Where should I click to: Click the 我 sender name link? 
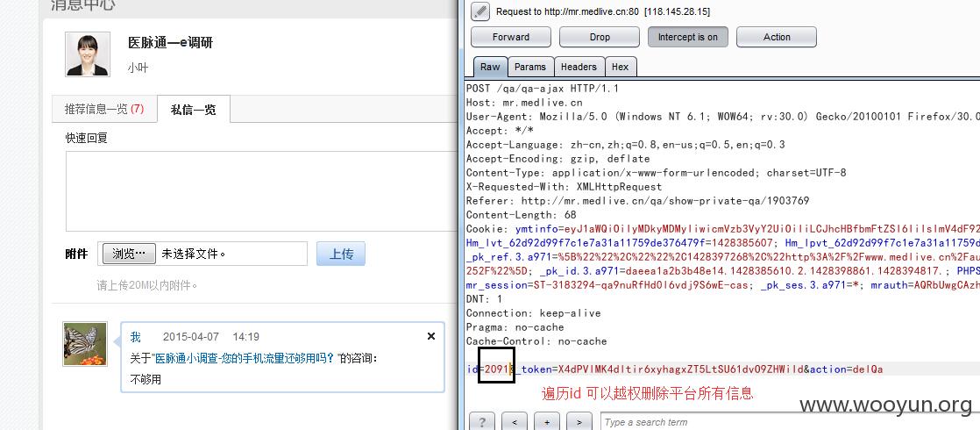(x=136, y=337)
